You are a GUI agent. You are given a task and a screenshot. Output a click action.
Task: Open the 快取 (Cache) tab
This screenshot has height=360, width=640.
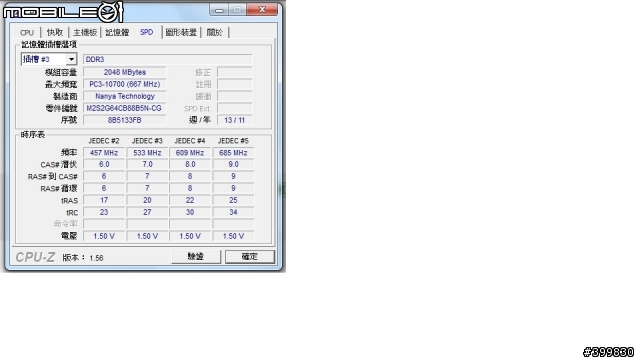55,32
